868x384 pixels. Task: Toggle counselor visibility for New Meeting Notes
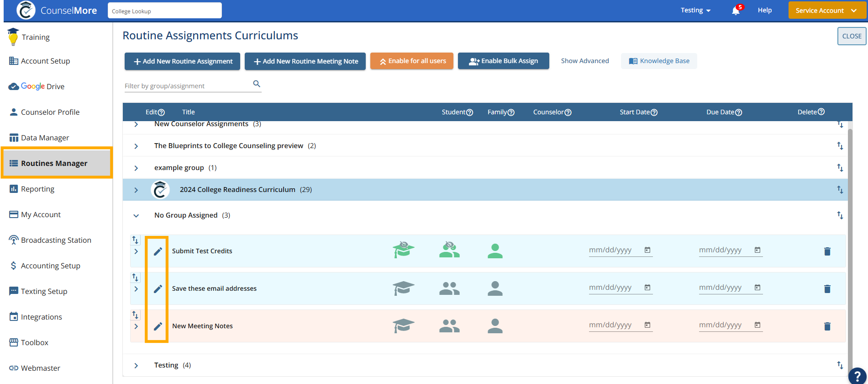[x=494, y=326]
